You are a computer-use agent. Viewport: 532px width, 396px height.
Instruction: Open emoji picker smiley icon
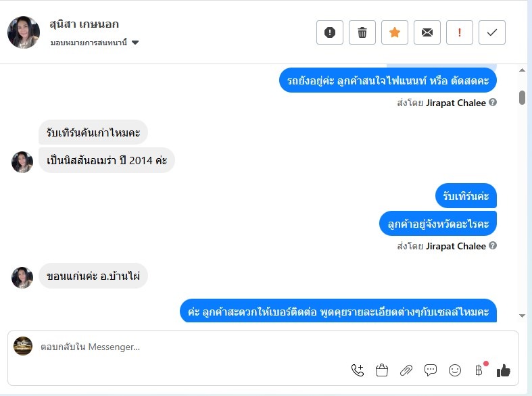(455, 370)
